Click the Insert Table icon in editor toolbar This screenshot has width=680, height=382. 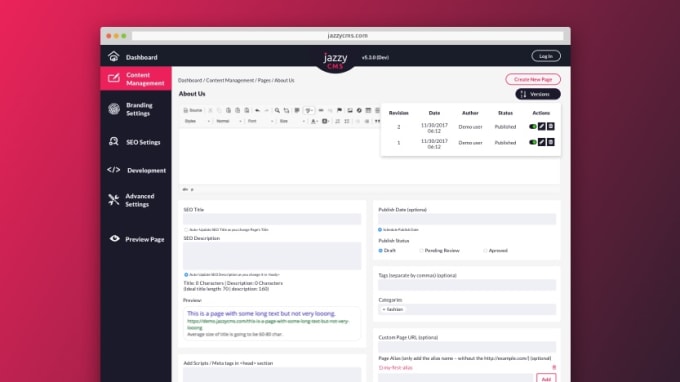click(368, 111)
